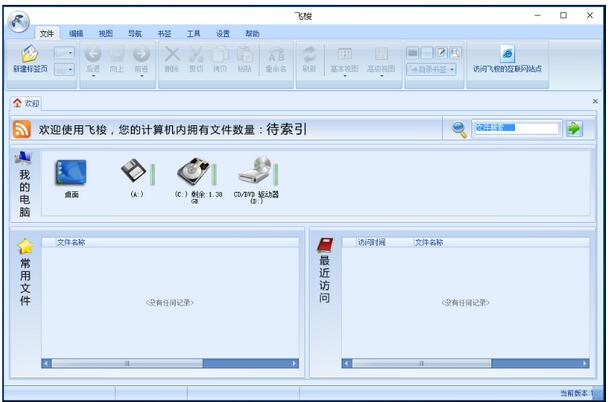Open the 桌面 desktop icon
The image size is (610, 402).
click(71, 172)
